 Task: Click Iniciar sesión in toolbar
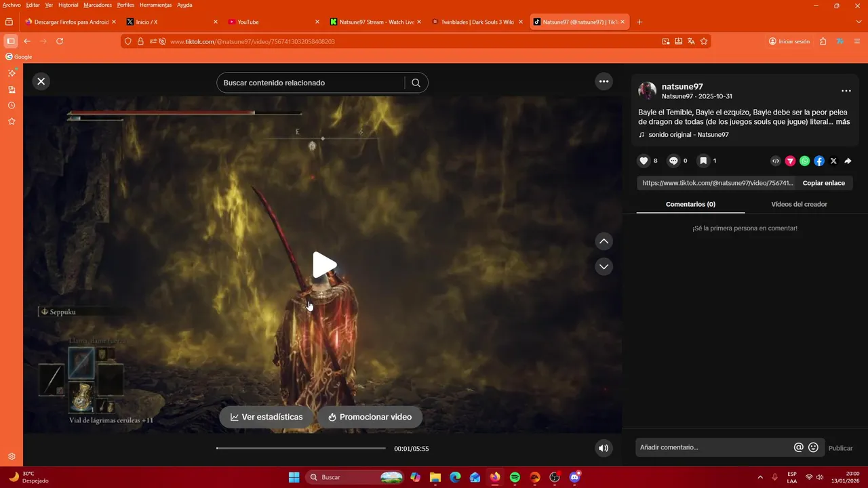click(x=789, y=41)
